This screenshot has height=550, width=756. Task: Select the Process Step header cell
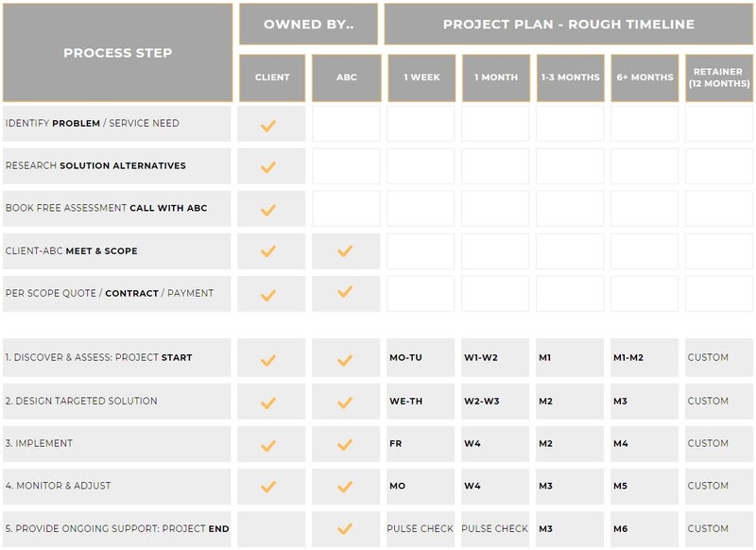tap(117, 53)
